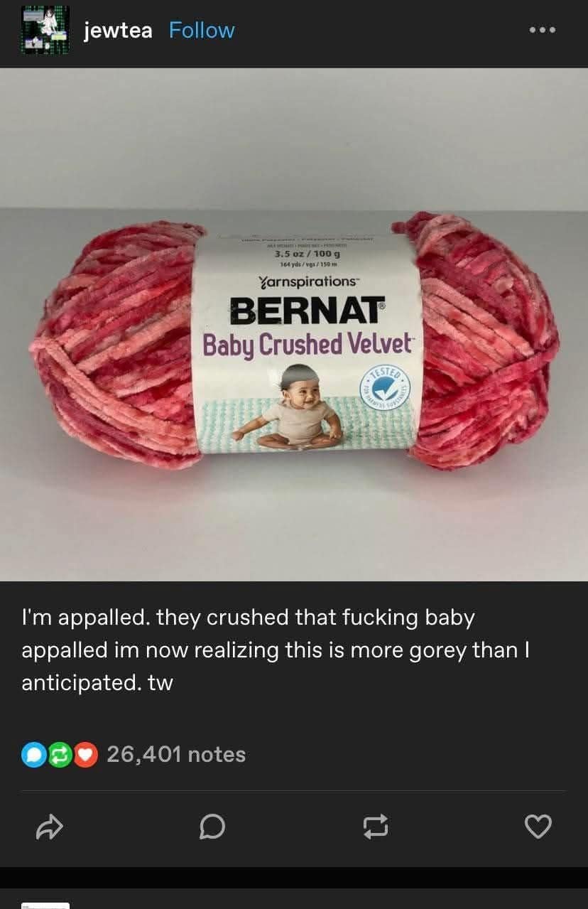
Task: Follow the jewtea blog
Action: [202, 30]
